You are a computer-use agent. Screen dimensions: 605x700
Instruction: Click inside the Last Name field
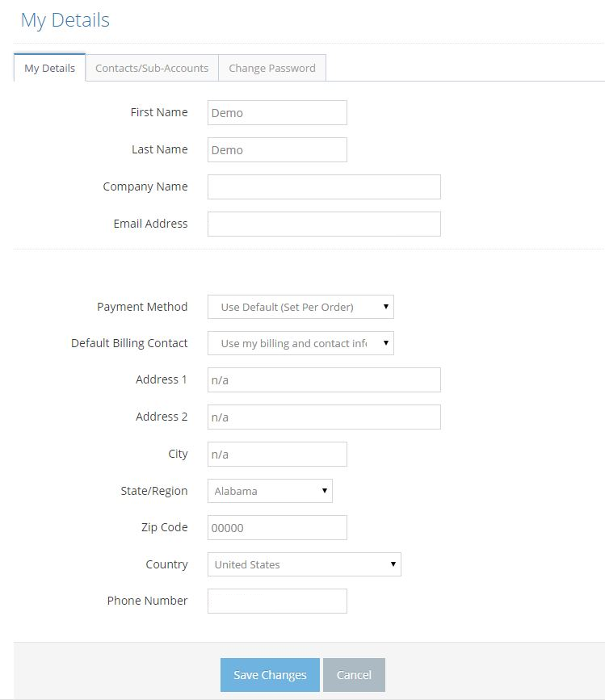(277, 149)
